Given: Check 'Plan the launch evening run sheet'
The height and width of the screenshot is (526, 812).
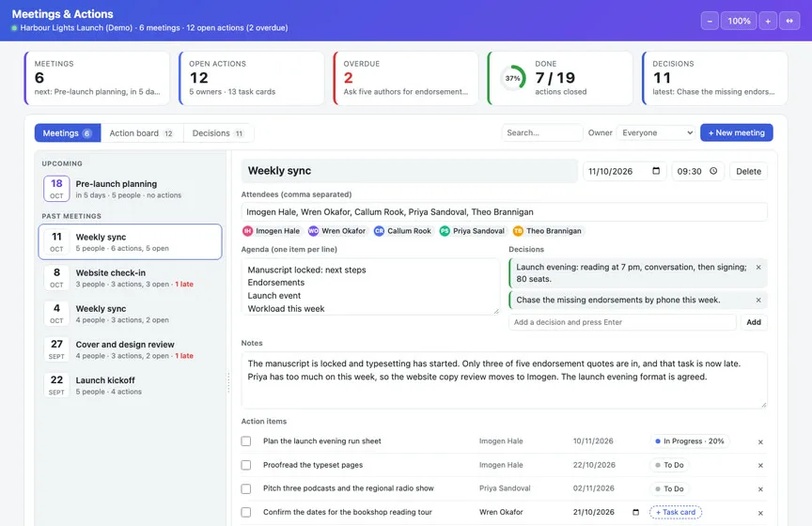Looking at the screenshot, I should coord(246,441).
